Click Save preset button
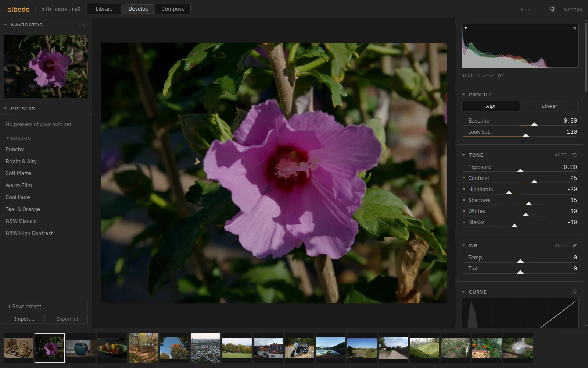The height and width of the screenshot is (368, 588). (46, 307)
